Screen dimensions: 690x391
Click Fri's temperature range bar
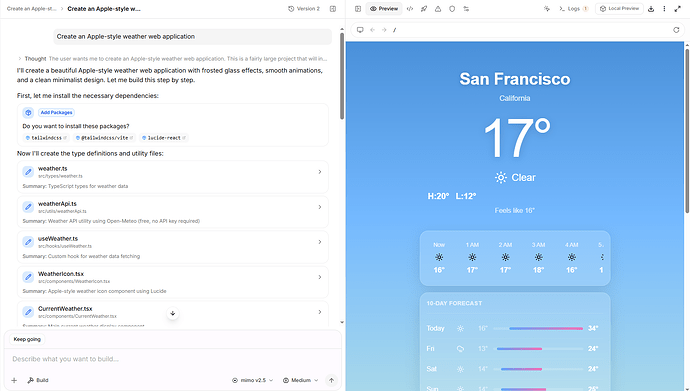pos(538,349)
